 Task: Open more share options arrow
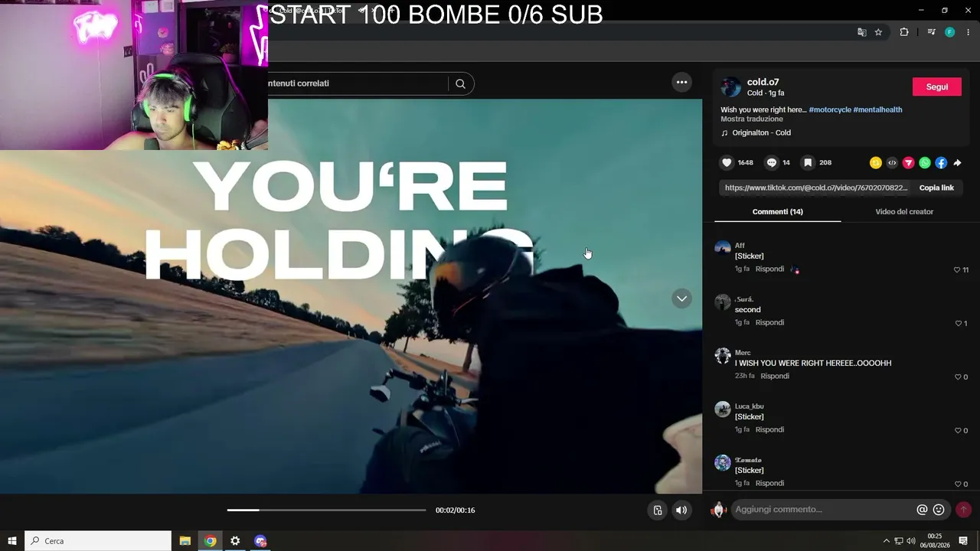pyautogui.click(x=957, y=163)
